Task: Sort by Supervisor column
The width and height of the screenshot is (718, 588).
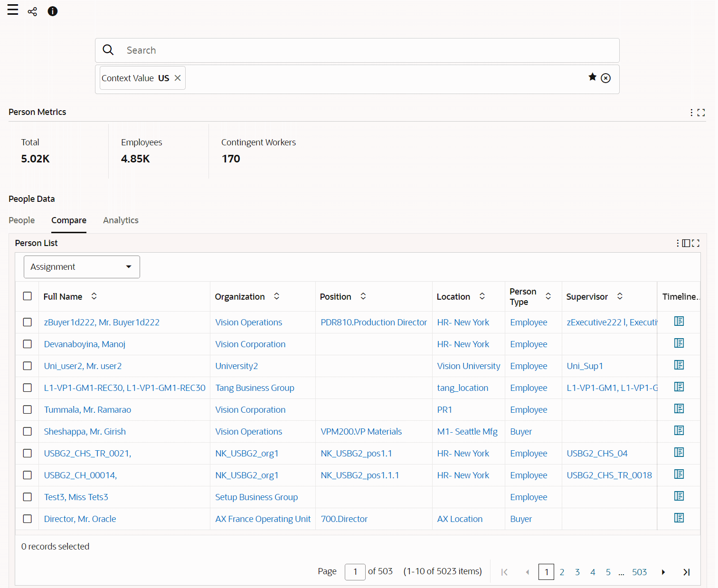Action: click(x=620, y=296)
